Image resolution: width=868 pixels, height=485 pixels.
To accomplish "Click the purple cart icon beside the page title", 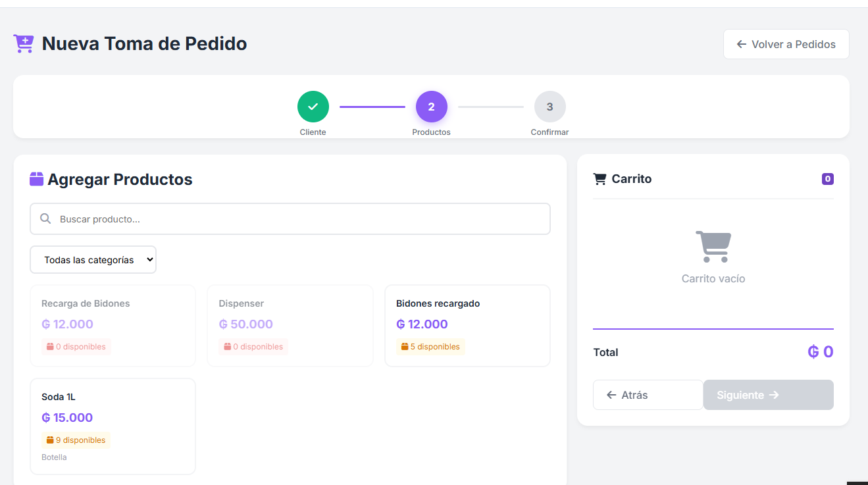I will click(24, 44).
